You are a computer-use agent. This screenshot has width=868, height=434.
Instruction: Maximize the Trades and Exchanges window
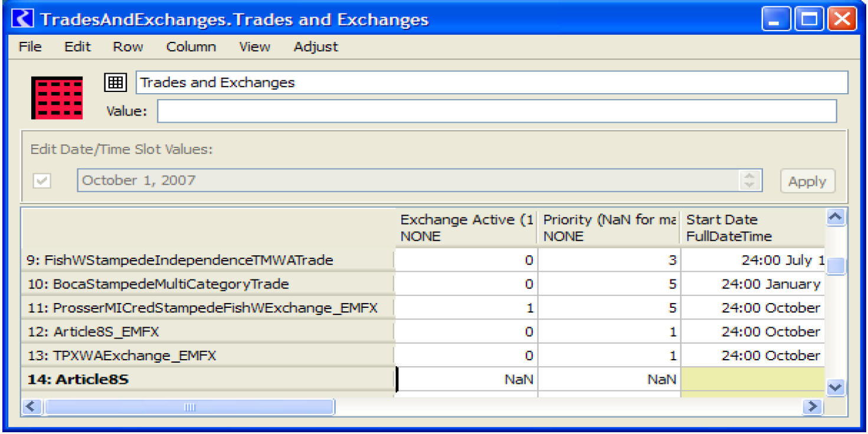pyautogui.click(x=809, y=19)
